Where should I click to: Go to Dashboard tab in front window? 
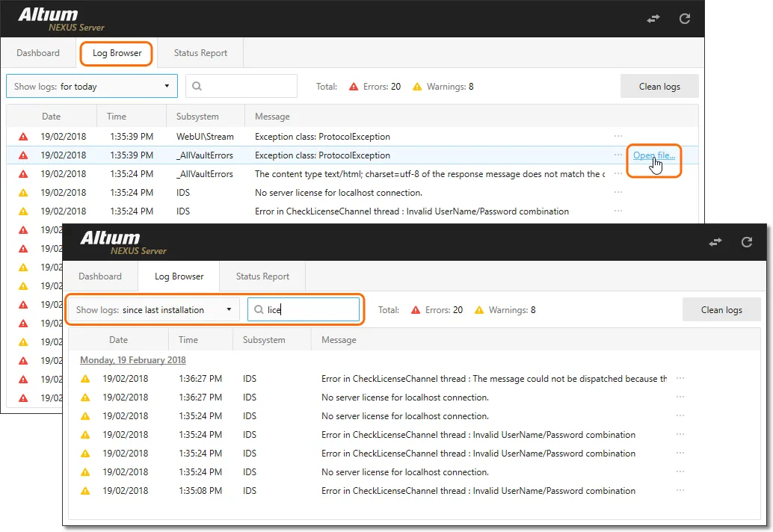(x=100, y=276)
